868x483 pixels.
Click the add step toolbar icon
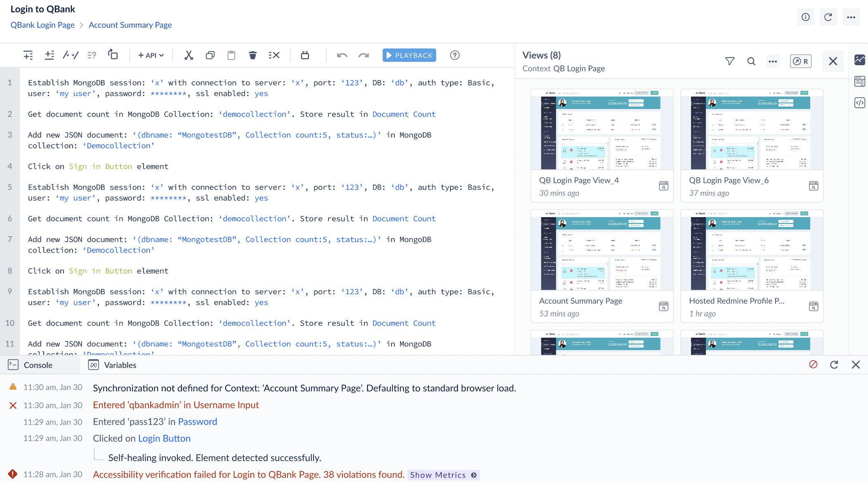click(x=50, y=55)
